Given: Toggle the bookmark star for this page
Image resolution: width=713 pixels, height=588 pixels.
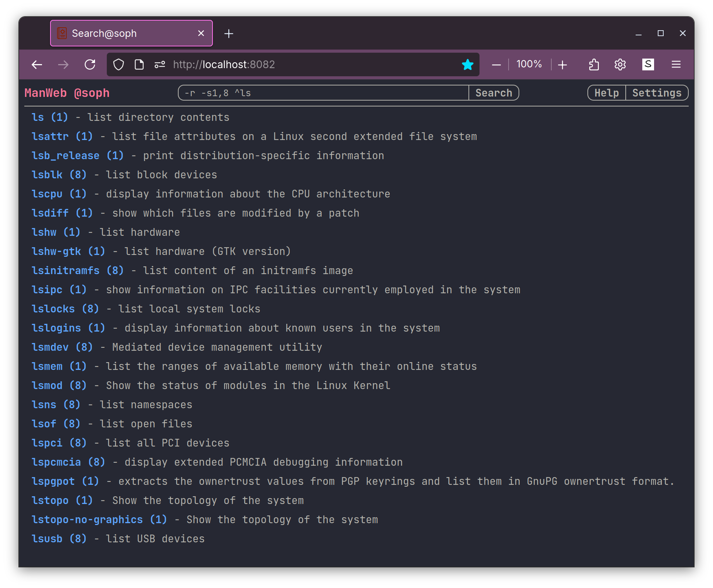Looking at the screenshot, I should pyautogui.click(x=467, y=65).
